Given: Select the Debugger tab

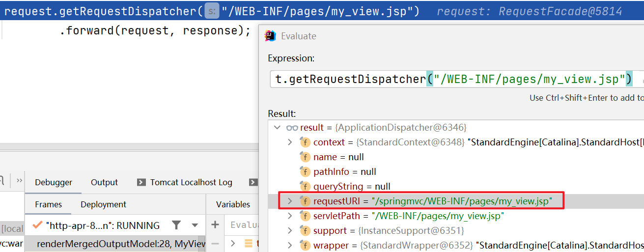Looking at the screenshot, I should pos(54,182).
